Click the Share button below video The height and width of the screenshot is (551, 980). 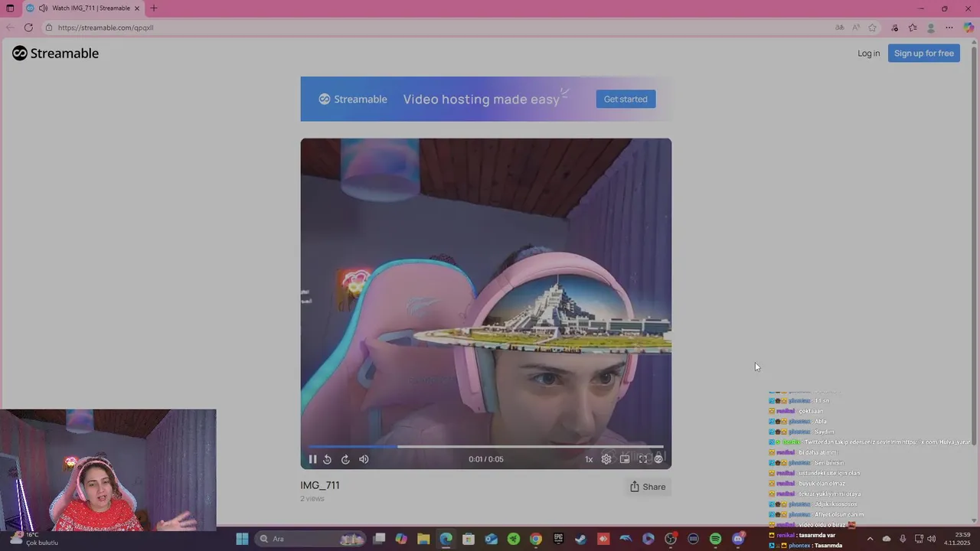[648, 487]
